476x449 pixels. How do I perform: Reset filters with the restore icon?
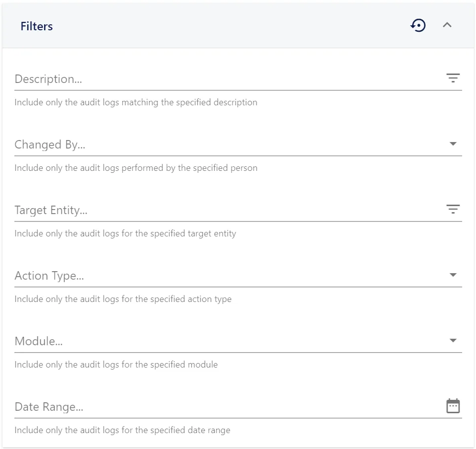(x=418, y=25)
